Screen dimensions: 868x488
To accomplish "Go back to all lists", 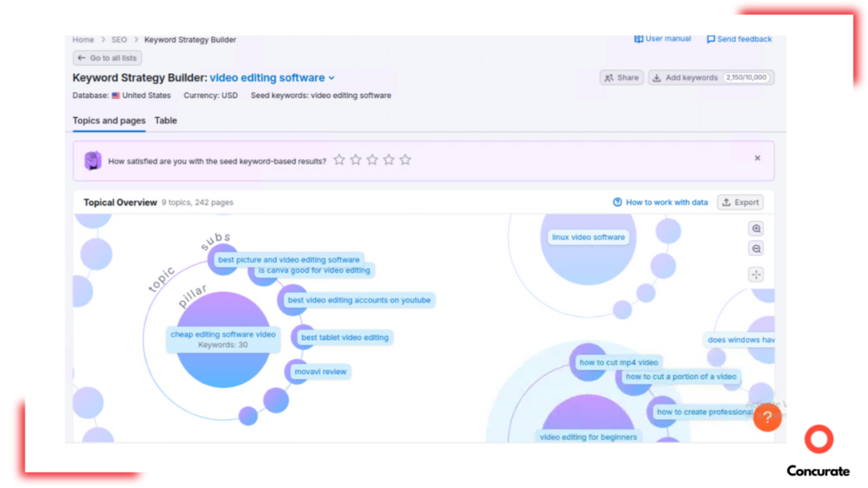I will tap(107, 58).
